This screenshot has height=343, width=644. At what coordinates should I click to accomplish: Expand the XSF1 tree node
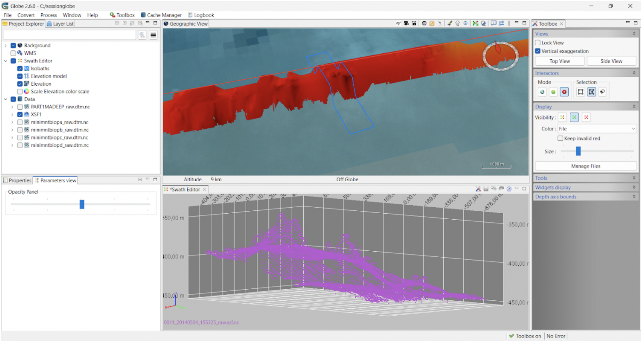click(x=12, y=115)
